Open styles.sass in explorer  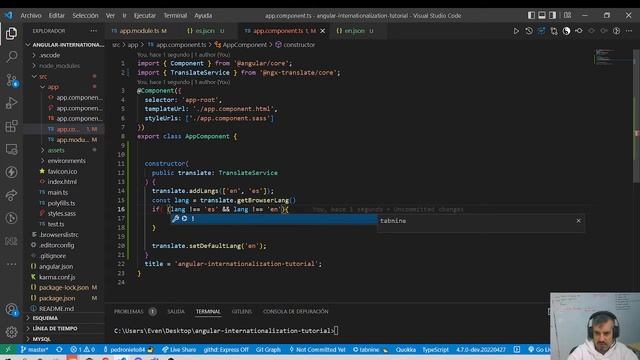pyautogui.click(x=64, y=213)
